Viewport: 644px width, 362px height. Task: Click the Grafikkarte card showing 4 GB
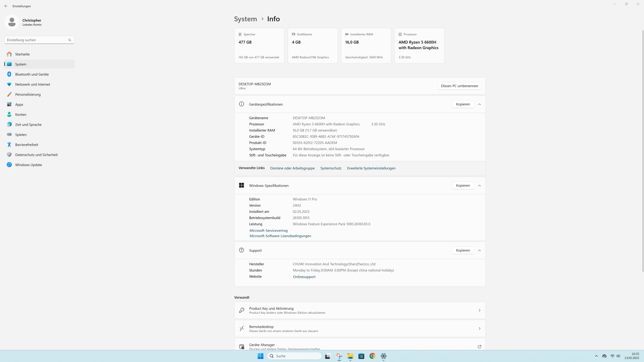[x=313, y=46]
